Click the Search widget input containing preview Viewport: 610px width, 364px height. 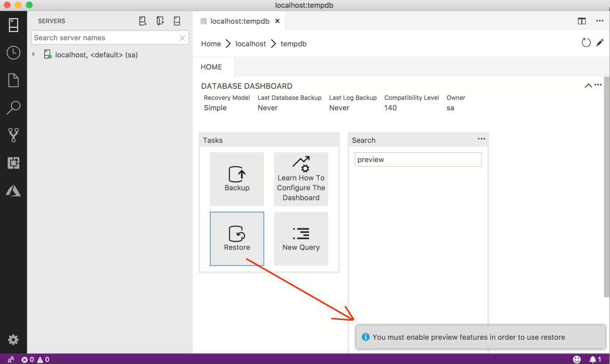click(x=418, y=159)
